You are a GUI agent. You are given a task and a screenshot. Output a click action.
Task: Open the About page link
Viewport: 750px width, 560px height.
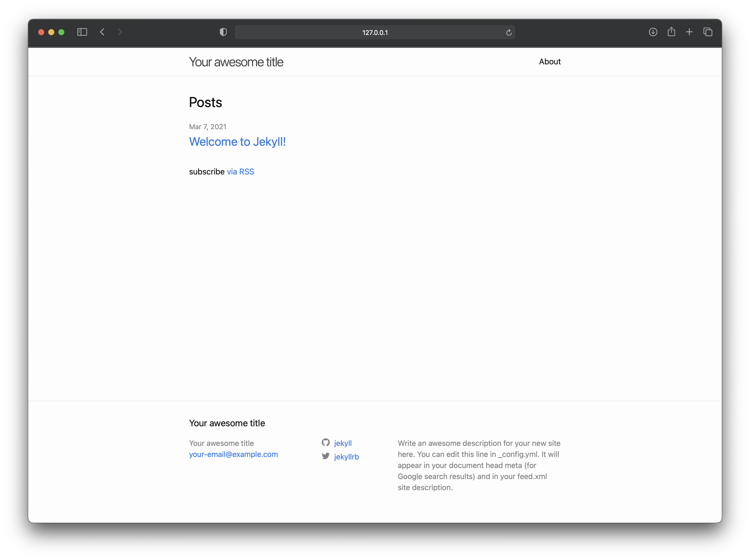[x=549, y=62]
